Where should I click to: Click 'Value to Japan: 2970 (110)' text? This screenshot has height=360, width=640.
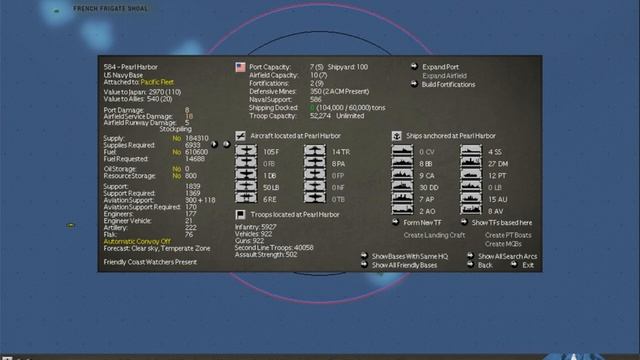(142, 92)
